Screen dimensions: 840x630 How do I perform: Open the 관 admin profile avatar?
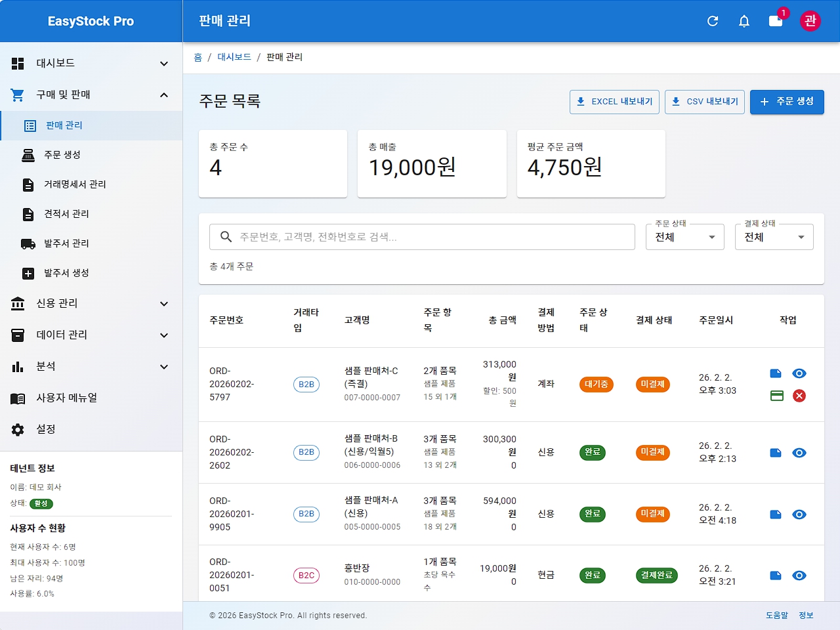pos(810,21)
